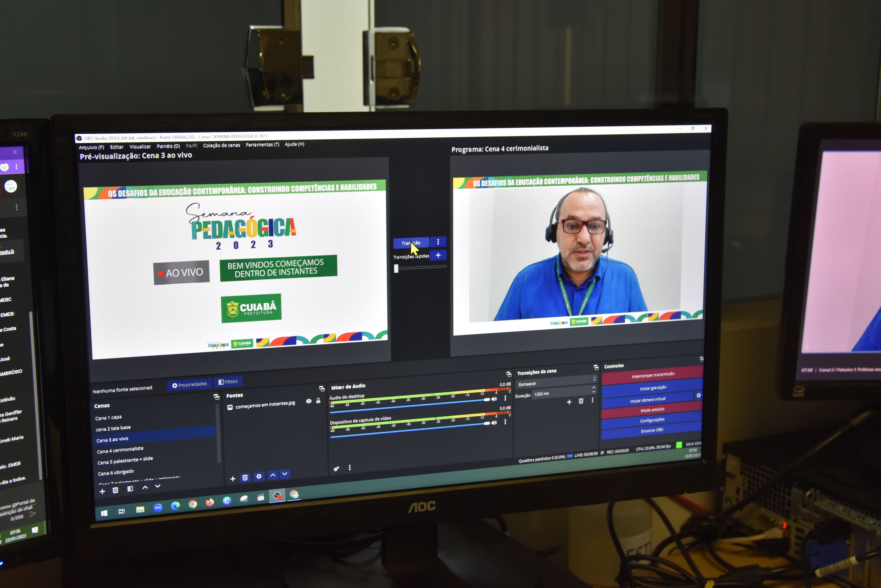Open source properties gear in Fontes toolbar
This screenshot has height=588, width=881.
(259, 476)
